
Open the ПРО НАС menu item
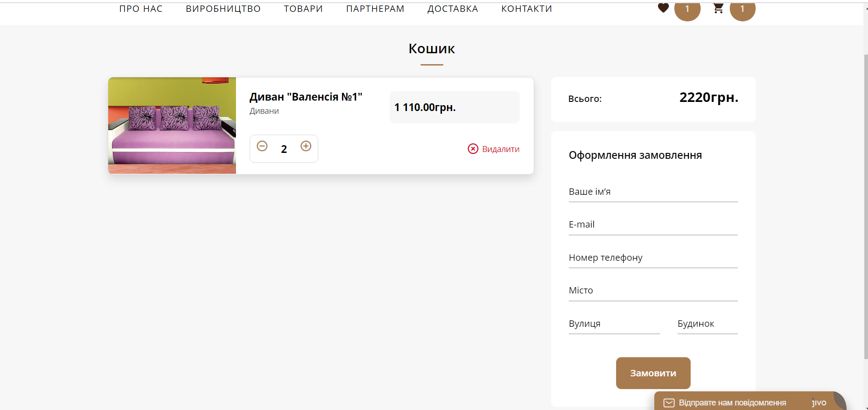141,9
